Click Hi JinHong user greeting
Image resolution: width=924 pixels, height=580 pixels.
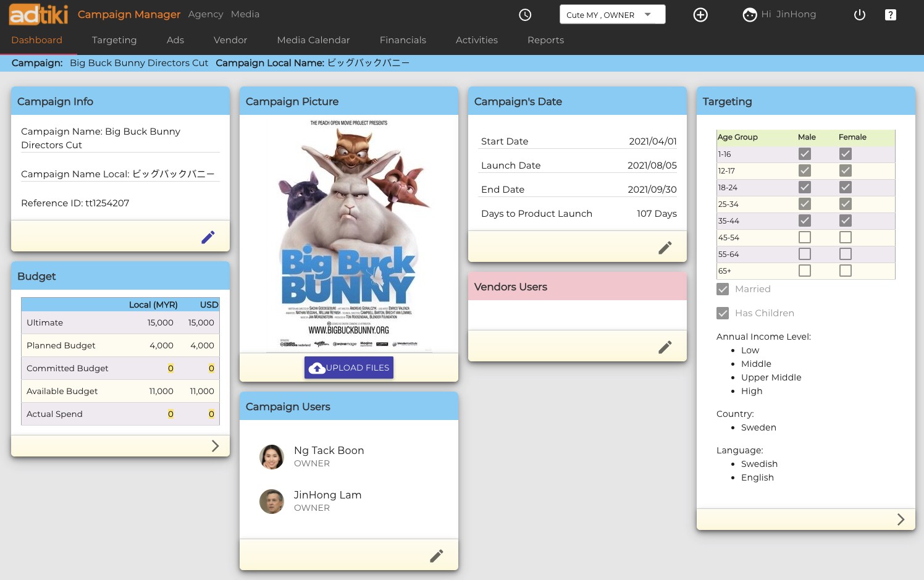tap(789, 14)
